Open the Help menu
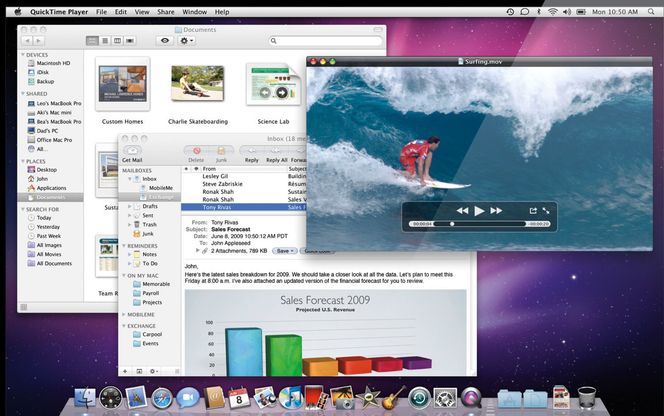 pos(222,12)
